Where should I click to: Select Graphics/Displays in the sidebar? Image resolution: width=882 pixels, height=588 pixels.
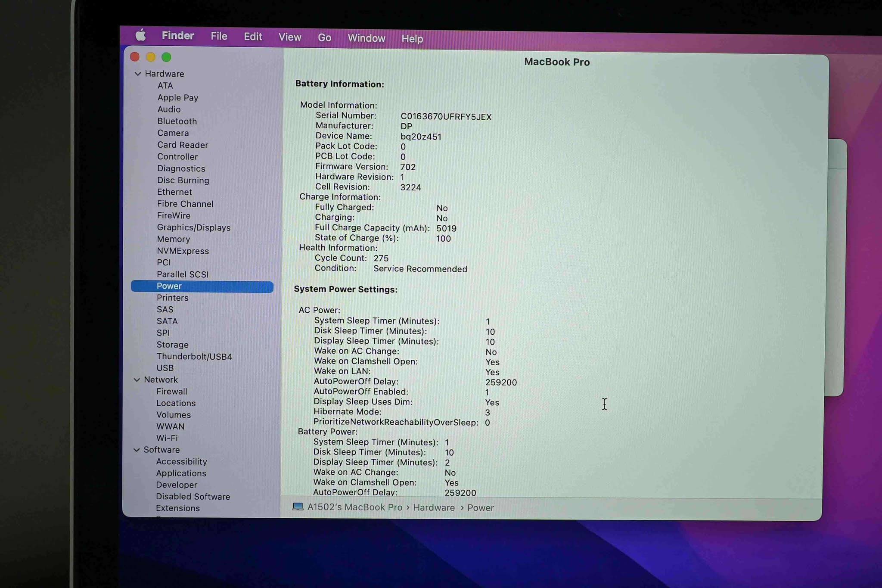point(193,227)
